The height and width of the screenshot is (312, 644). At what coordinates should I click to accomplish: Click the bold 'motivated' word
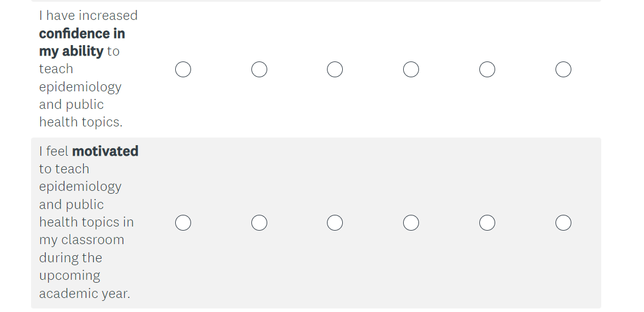point(105,151)
